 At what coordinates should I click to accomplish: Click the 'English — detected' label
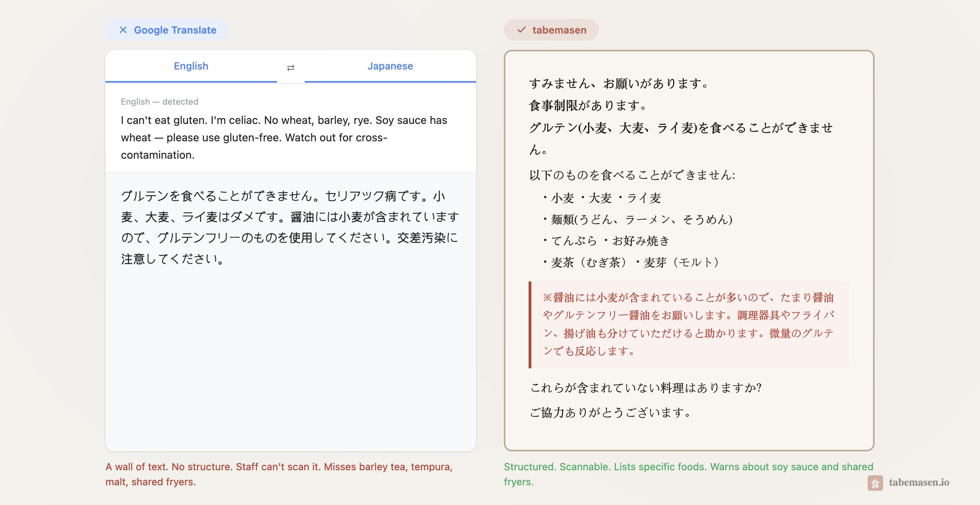pos(159,102)
